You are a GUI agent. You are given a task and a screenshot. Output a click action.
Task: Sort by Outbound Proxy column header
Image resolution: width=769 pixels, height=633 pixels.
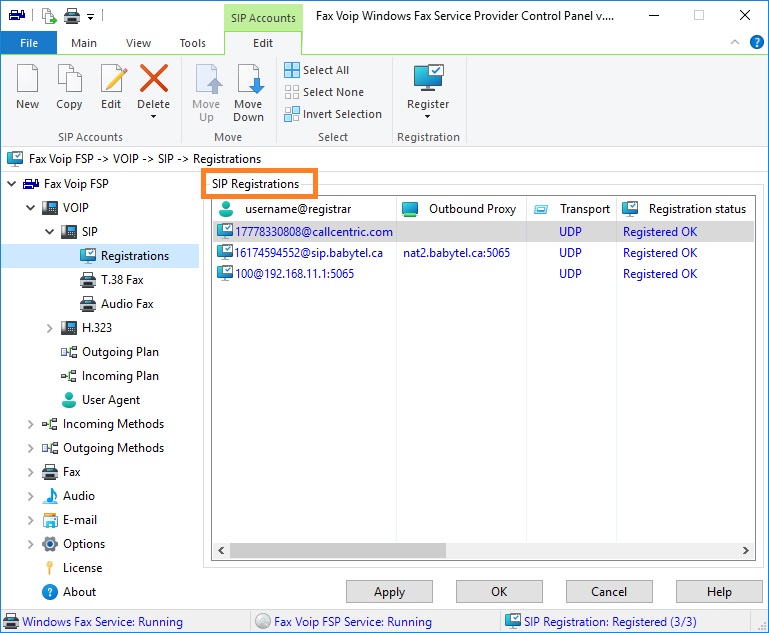coord(461,209)
